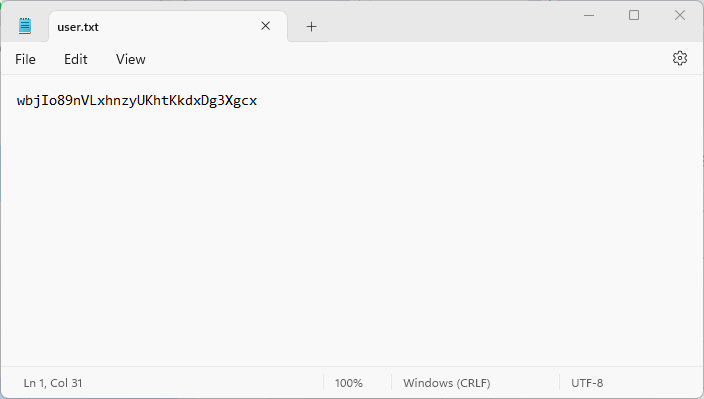Image resolution: width=704 pixels, height=399 pixels.
Task: Click the Ln 1, Col 31 position indicator
Action: pos(53,383)
